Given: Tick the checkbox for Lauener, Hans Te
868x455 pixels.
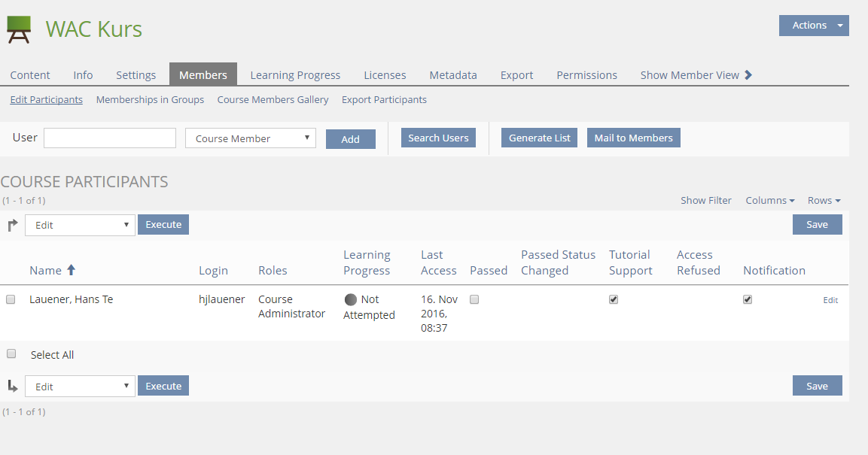Looking at the screenshot, I should (x=11, y=299).
